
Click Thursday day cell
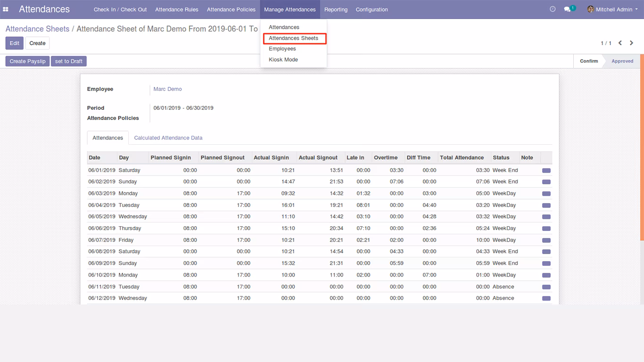coord(130,228)
